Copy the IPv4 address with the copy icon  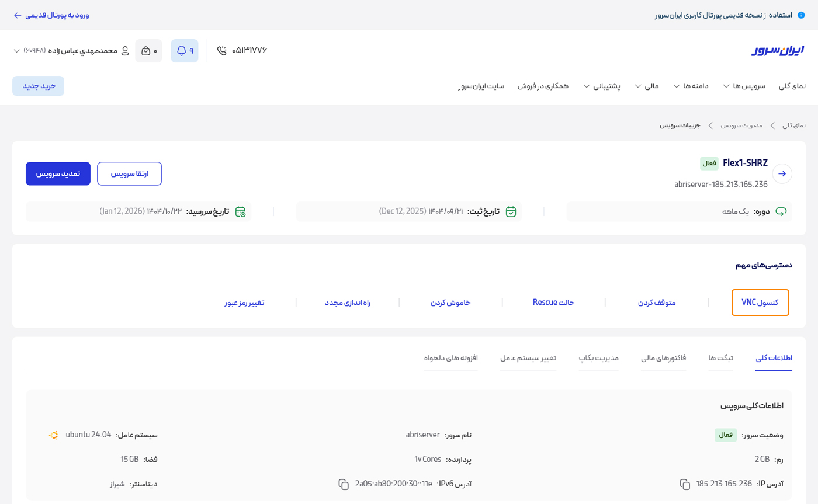tap(685, 484)
